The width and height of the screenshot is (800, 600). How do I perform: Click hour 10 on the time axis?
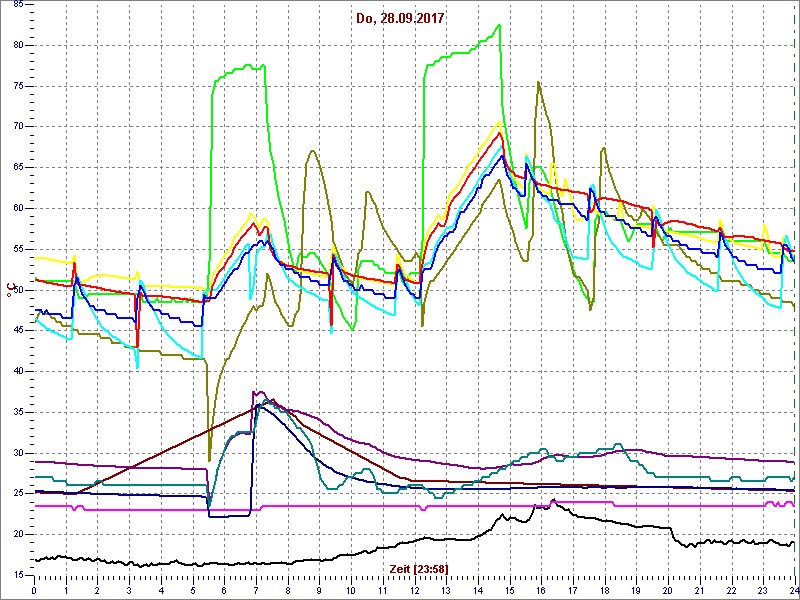[351, 590]
